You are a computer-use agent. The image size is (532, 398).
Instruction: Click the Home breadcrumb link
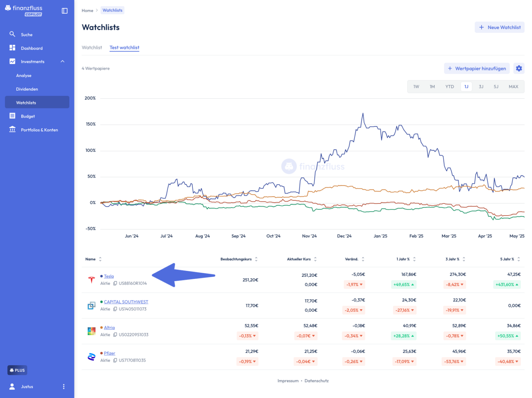[x=87, y=10]
